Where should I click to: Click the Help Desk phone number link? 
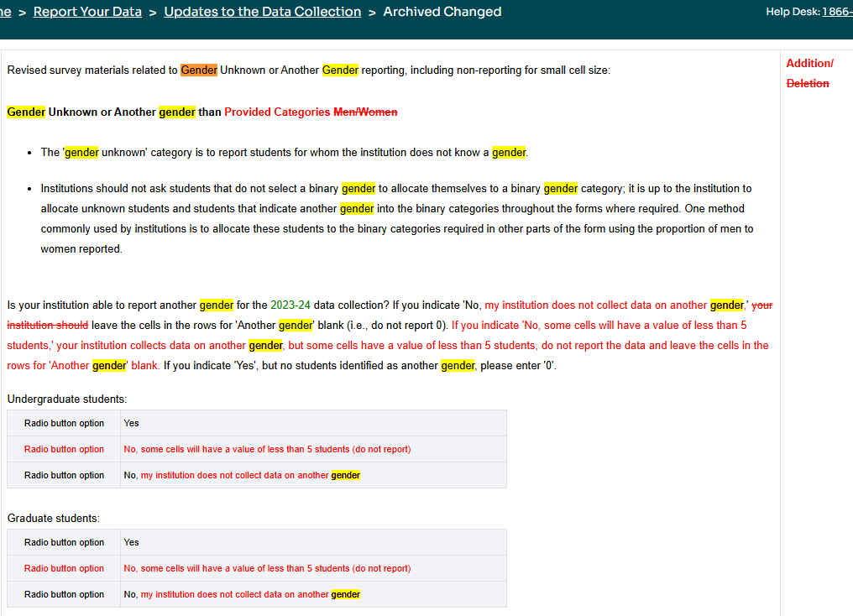[837, 12]
